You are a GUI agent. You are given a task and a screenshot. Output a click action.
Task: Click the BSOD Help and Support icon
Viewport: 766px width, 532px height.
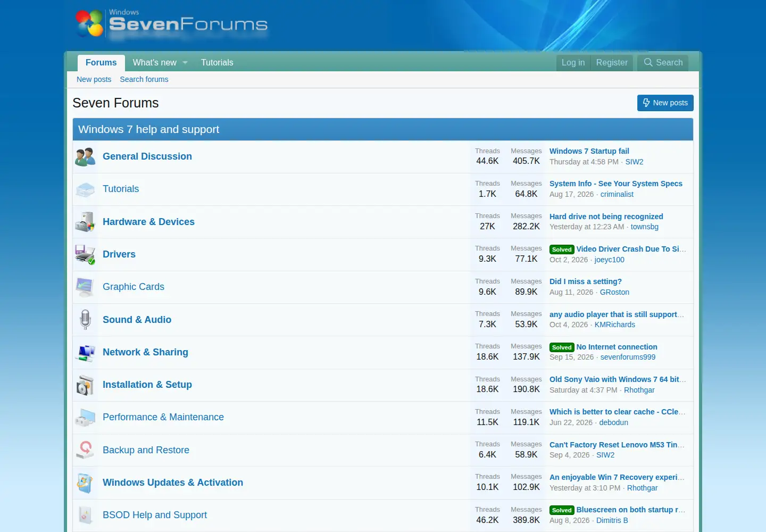click(85, 516)
